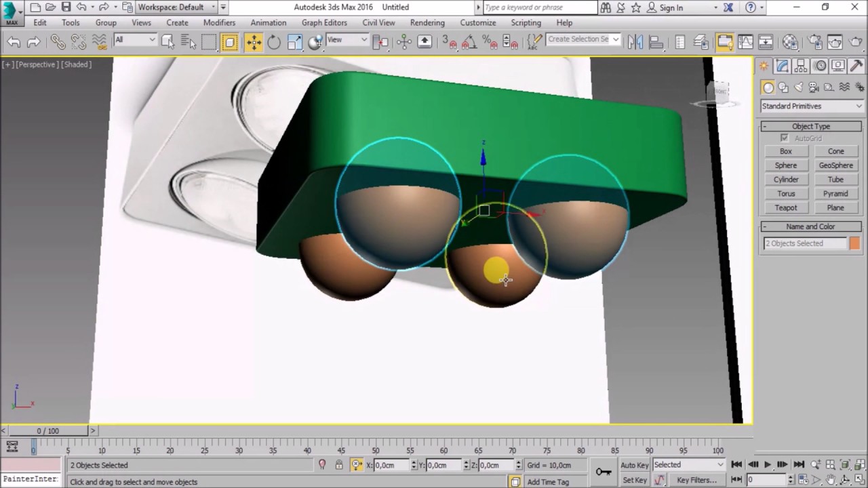Click the GeoSphere object button
Screen dimensions: 868x488
pyautogui.click(x=835, y=165)
